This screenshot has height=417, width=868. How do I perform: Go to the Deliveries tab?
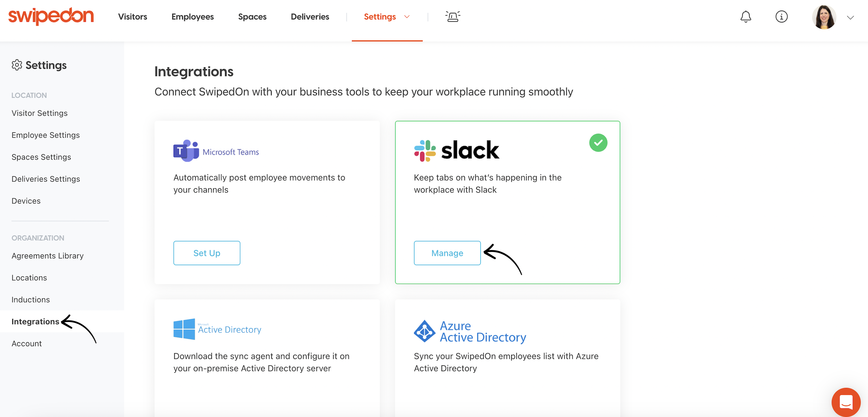[310, 17]
